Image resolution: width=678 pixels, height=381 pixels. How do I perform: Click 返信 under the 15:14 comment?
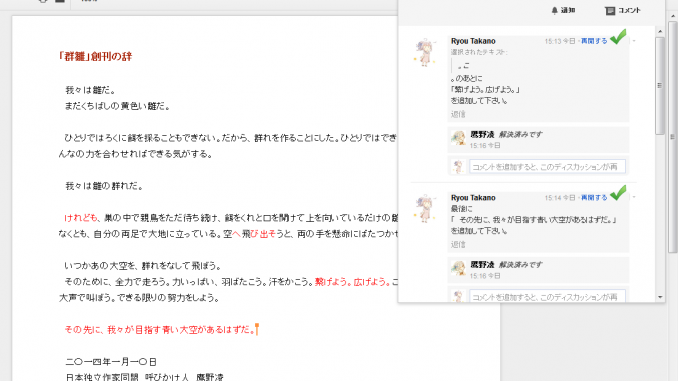458,244
